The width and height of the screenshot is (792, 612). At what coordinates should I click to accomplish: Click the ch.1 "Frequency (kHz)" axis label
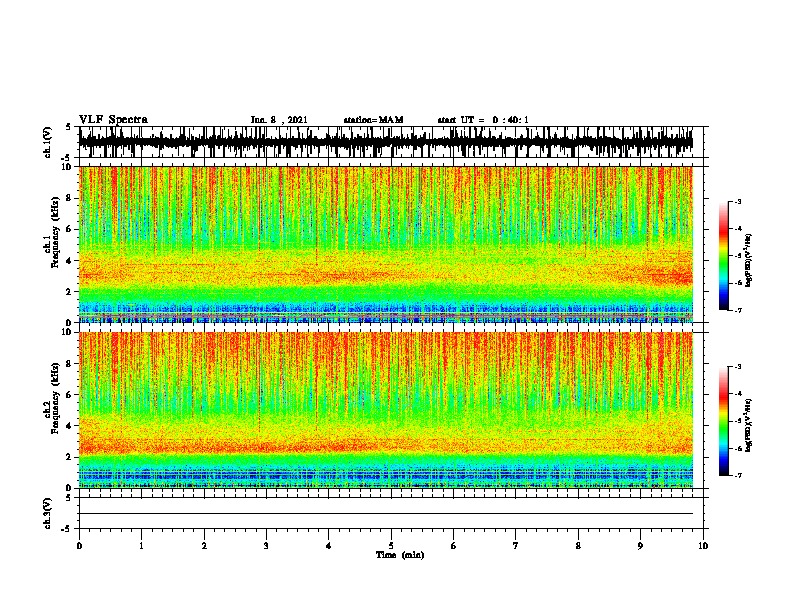click(x=54, y=232)
